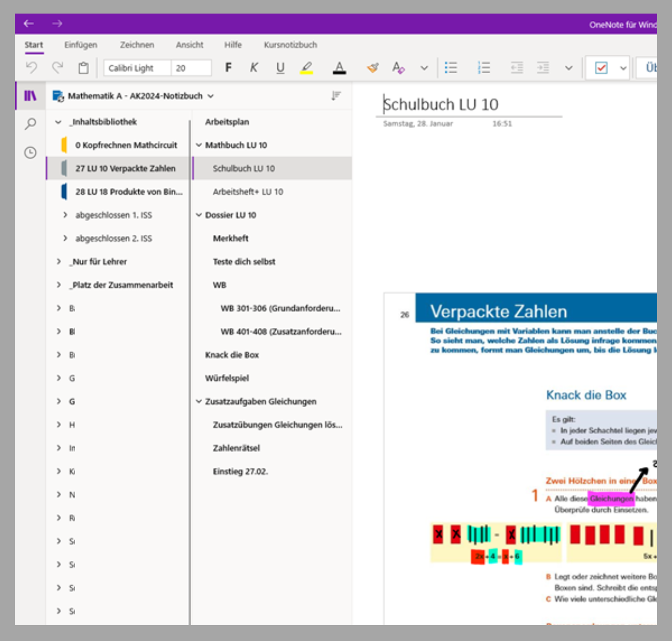The width and height of the screenshot is (672, 641).
Task: Change the font color
Action: coord(340,67)
